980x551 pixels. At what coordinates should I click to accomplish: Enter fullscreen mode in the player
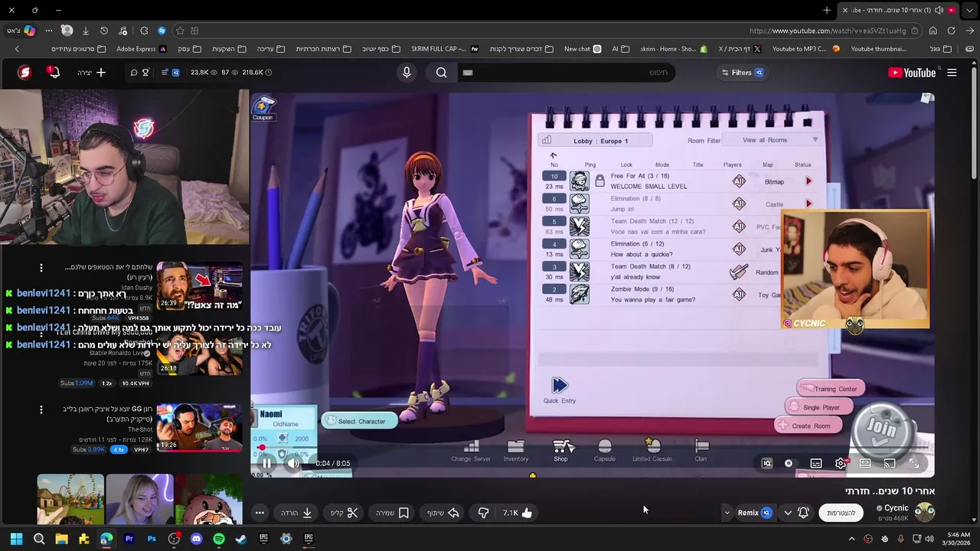click(914, 463)
